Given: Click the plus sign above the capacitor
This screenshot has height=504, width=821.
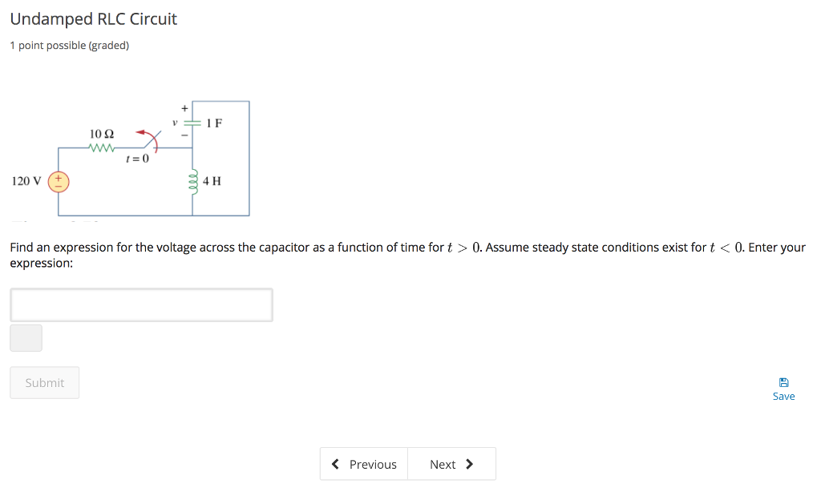Looking at the screenshot, I should tap(183, 107).
